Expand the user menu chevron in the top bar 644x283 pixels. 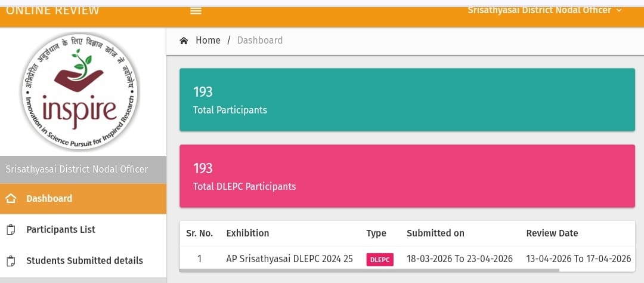(x=619, y=10)
